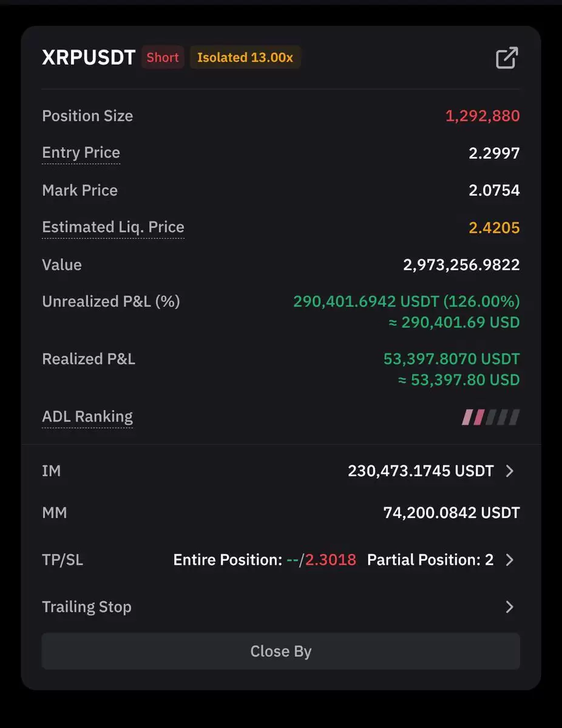
Task: Open TP/SL settings chevron
Action: pos(510,559)
